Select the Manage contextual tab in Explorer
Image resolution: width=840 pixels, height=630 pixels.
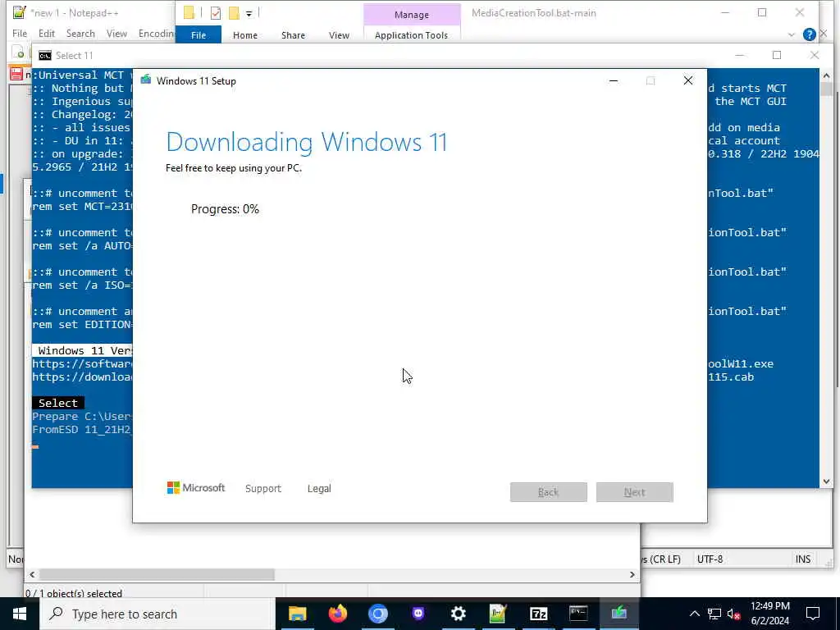tap(412, 15)
